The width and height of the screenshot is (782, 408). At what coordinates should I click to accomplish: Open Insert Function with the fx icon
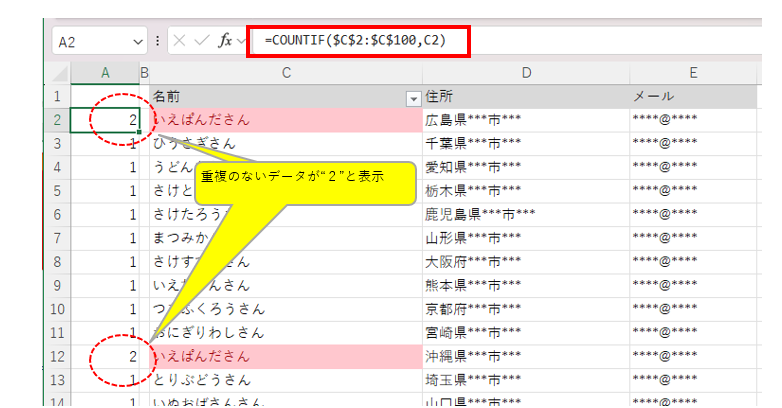pyautogui.click(x=225, y=41)
